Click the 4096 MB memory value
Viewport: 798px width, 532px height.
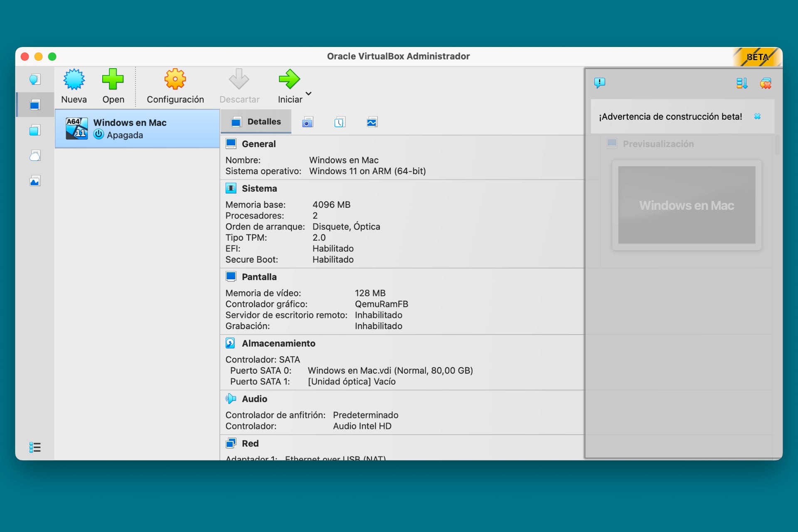click(x=331, y=204)
